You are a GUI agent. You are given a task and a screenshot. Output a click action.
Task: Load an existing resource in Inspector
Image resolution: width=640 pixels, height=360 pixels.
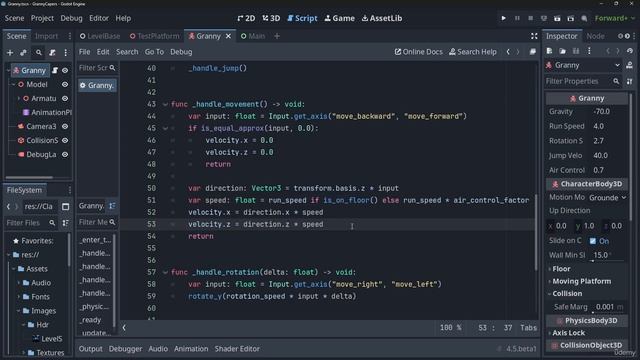(562, 51)
